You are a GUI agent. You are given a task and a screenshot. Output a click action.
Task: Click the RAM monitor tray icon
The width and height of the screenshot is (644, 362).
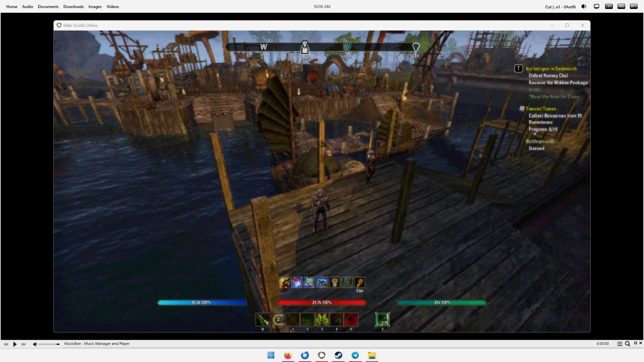(x=621, y=6)
